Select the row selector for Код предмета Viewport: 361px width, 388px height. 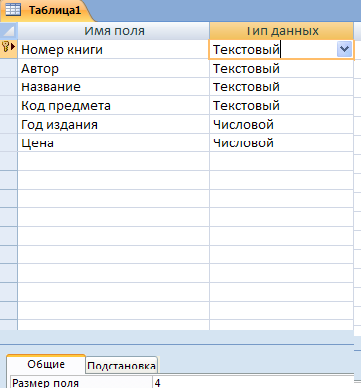click(x=9, y=106)
